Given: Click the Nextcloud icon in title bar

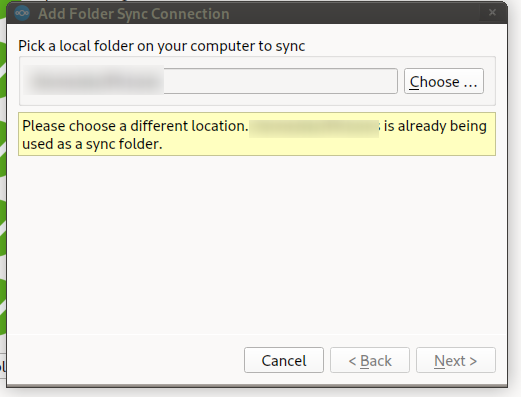Looking at the screenshot, I should 22,13.
